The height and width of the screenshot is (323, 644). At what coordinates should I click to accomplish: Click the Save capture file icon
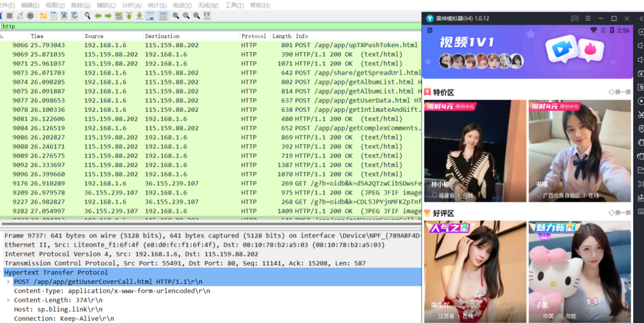[54, 16]
